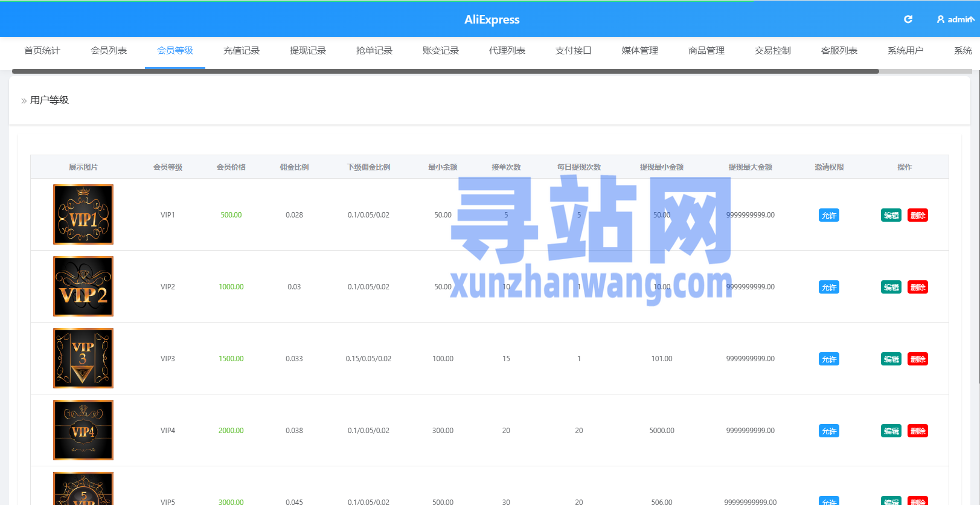Screen dimensions: 980x505
Task: Click the horizontal tab scrollbar
Action: coord(446,71)
